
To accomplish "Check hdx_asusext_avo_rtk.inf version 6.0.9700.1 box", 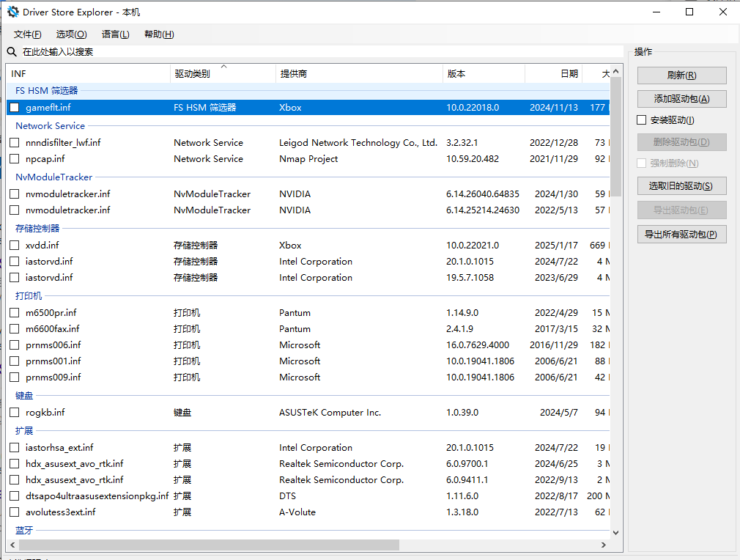I will (15, 464).
